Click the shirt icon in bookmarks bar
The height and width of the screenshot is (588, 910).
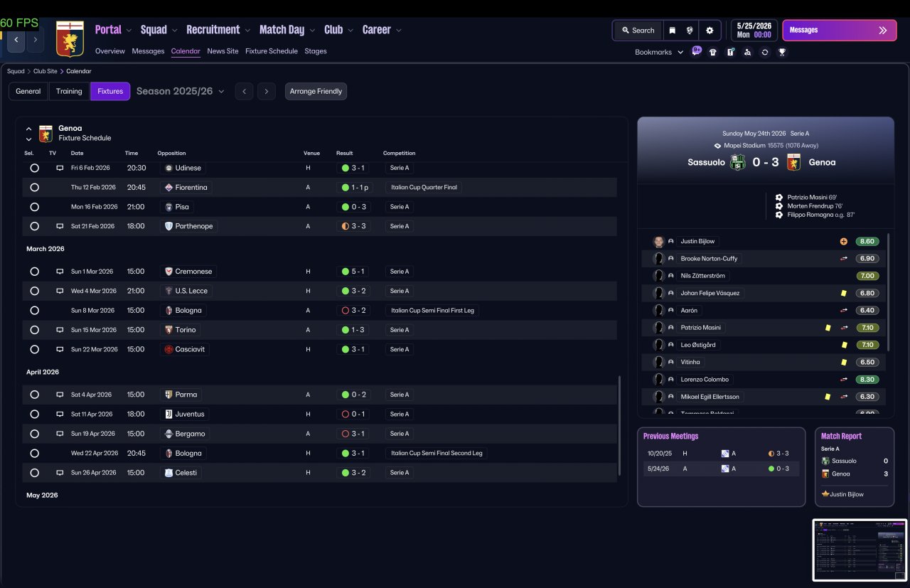click(713, 52)
